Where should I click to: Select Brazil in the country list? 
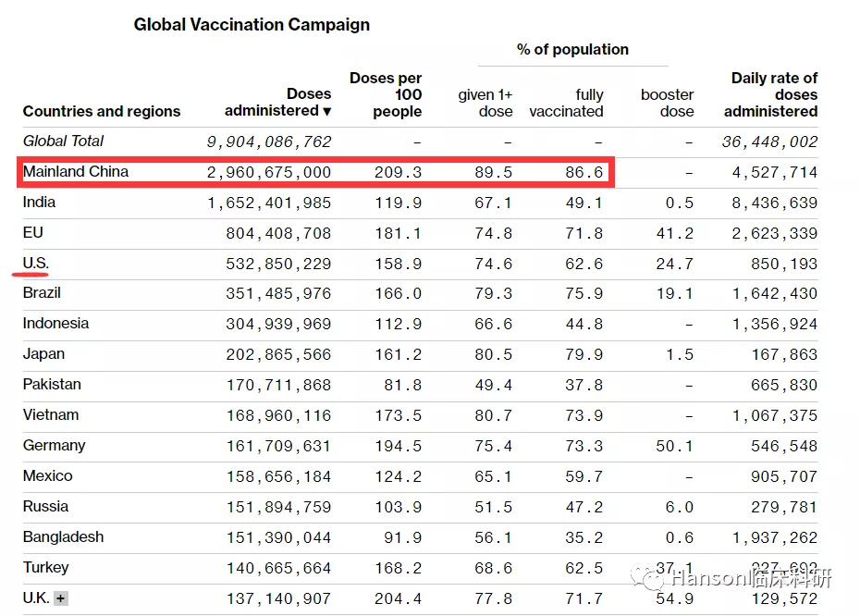pos(42,293)
